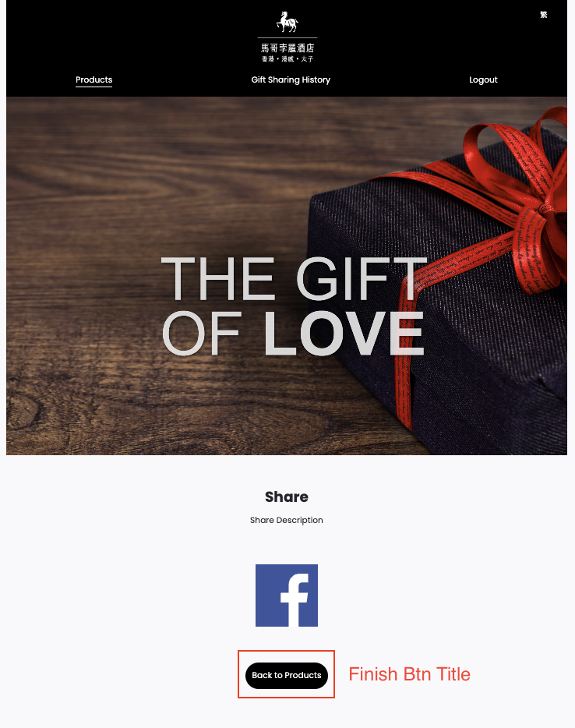Click the OF LOVE banner text

[x=293, y=334]
